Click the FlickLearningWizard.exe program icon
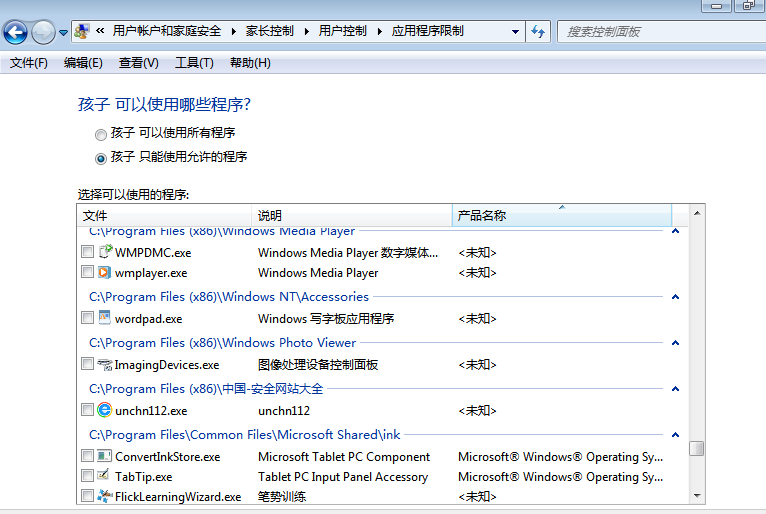 pos(104,496)
